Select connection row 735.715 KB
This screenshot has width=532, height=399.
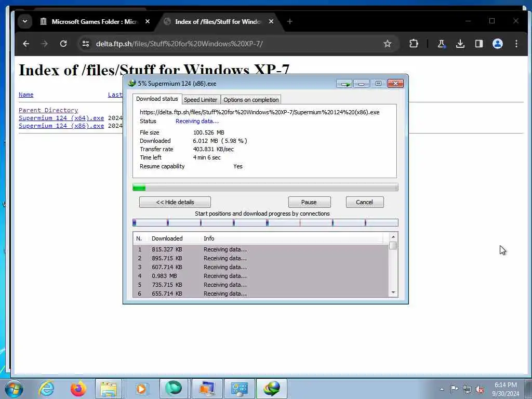(261, 285)
